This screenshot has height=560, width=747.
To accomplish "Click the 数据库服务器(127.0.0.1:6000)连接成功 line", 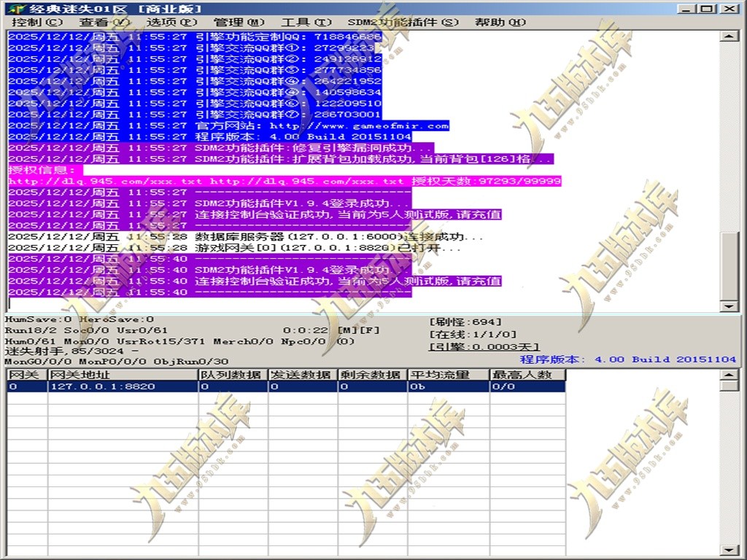I will tap(246, 237).
